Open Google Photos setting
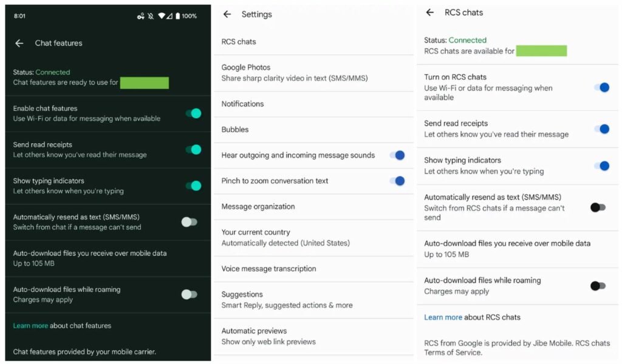Screen dimensions: 622x364 pyautogui.click(x=313, y=73)
